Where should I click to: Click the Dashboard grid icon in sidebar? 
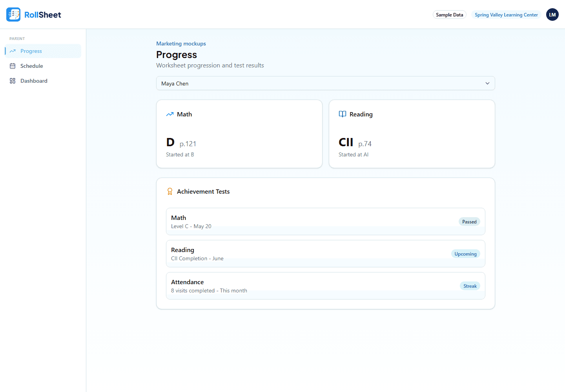[13, 81]
